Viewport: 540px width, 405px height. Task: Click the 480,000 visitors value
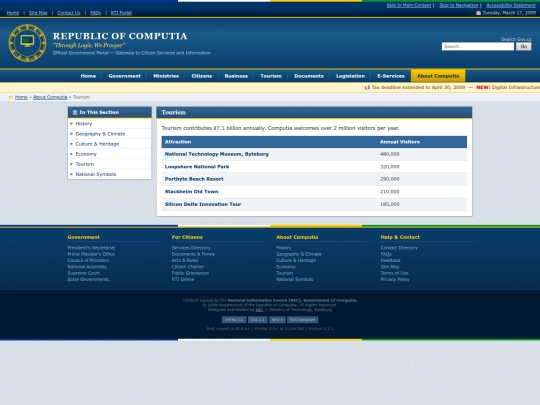390,154
